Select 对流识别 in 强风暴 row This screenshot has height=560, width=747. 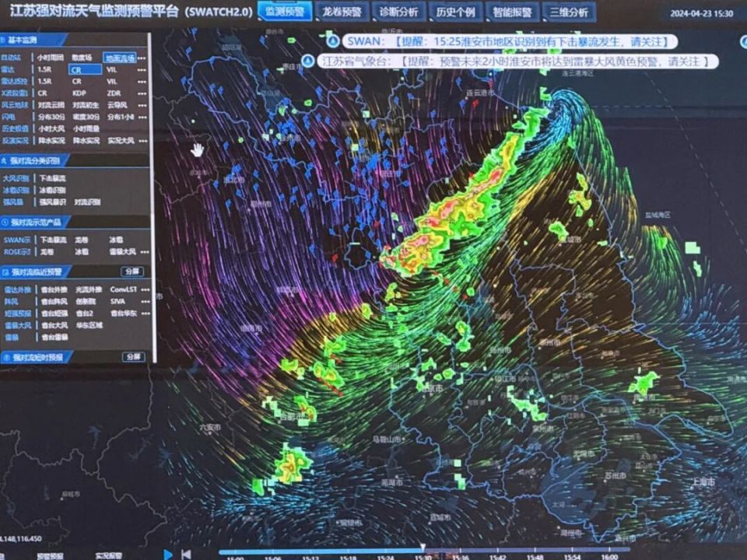point(87,202)
